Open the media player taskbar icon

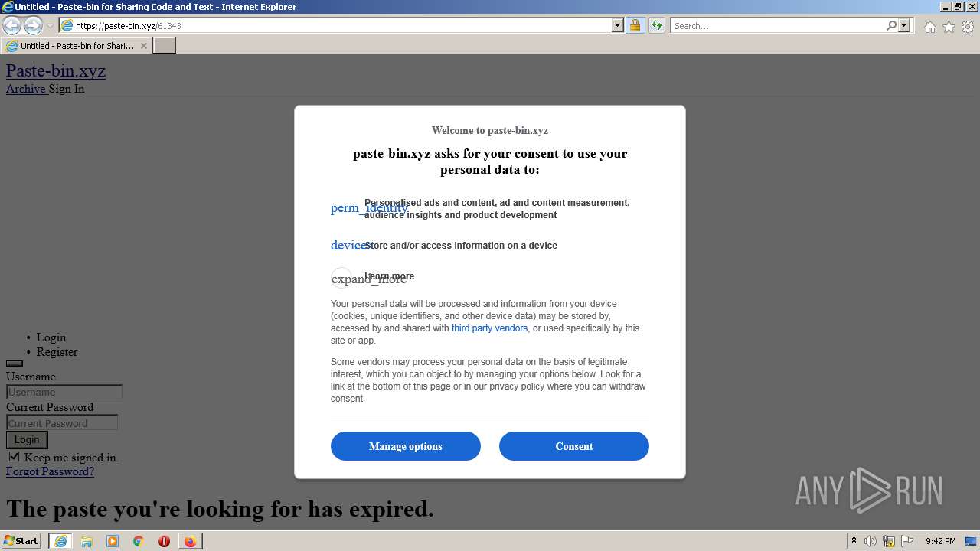coord(113,541)
